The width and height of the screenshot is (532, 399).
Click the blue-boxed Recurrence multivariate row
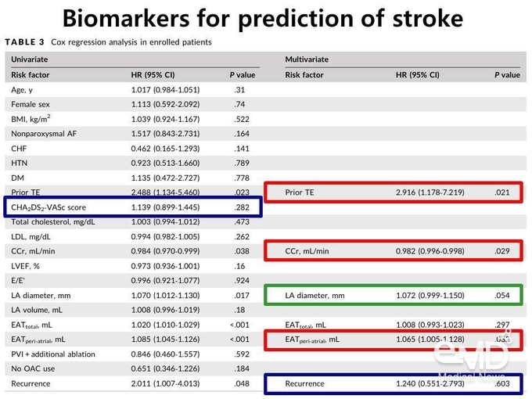click(x=394, y=383)
